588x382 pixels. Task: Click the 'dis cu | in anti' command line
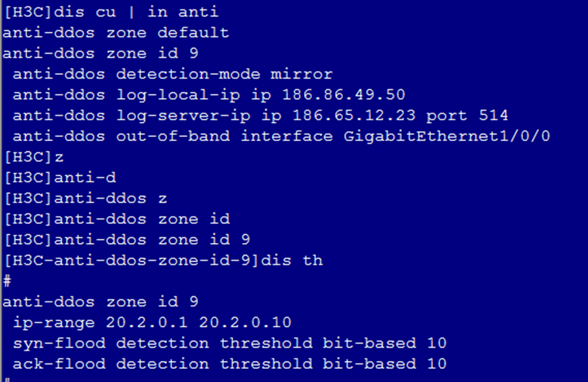point(111,12)
